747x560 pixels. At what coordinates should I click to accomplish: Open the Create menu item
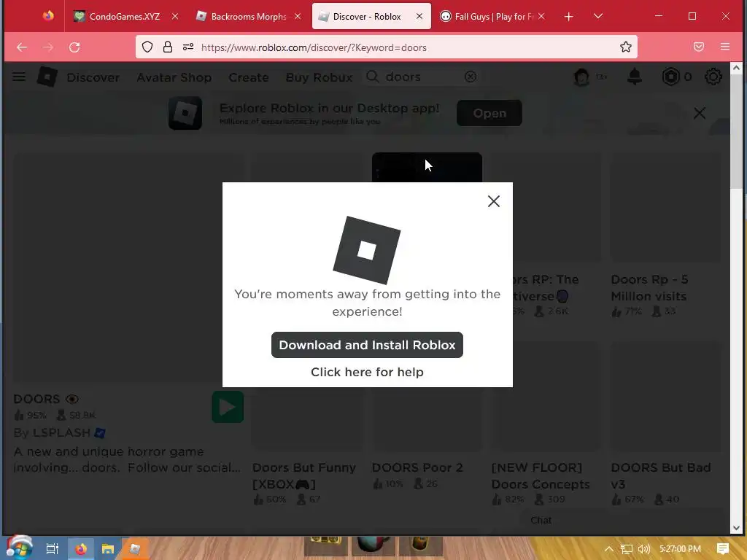point(248,77)
